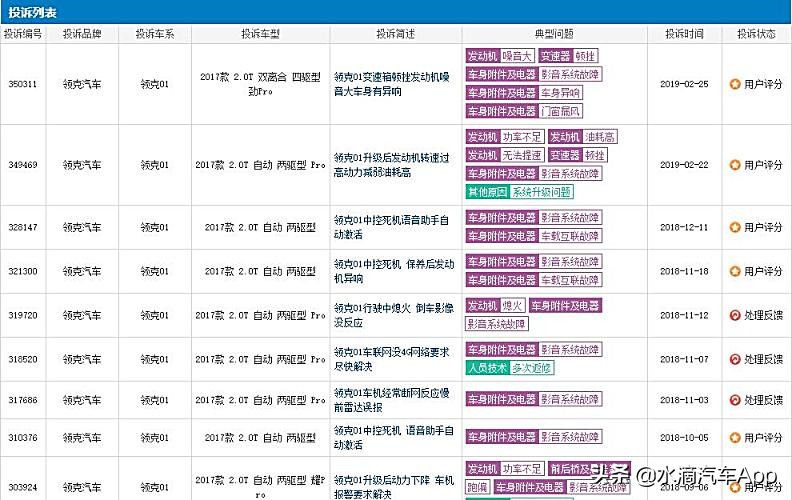Click the date 2019-02-25
Image resolution: width=792 pixels, height=500 pixels.
(684, 84)
